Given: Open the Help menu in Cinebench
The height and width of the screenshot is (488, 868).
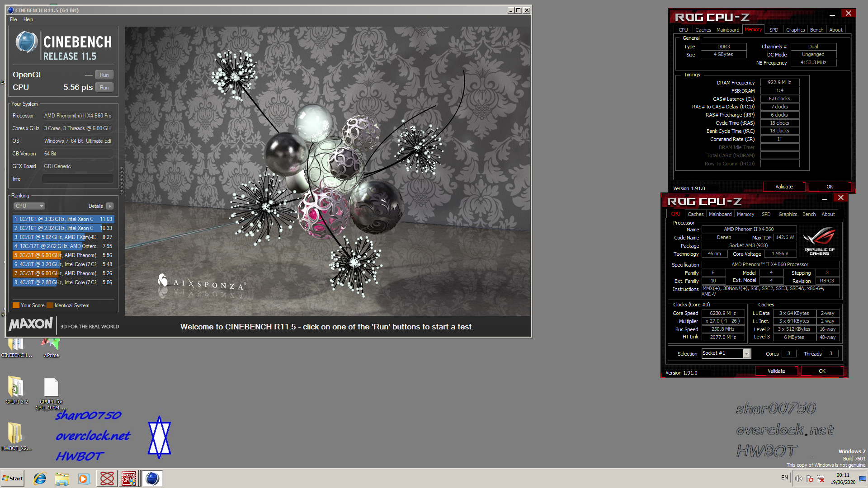Looking at the screenshot, I should (28, 19).
